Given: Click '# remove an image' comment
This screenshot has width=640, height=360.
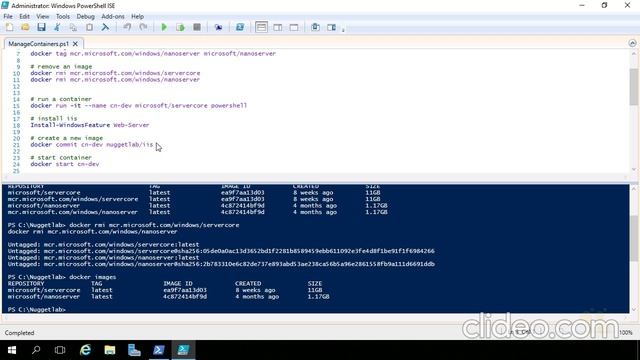Looking at the screenshot, I should (x=61, y=67).
